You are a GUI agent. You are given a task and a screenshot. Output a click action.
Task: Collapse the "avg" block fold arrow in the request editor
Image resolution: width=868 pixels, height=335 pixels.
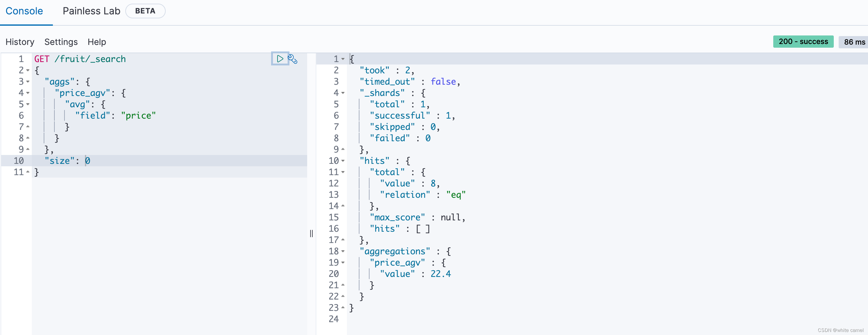tap(28, 105)
